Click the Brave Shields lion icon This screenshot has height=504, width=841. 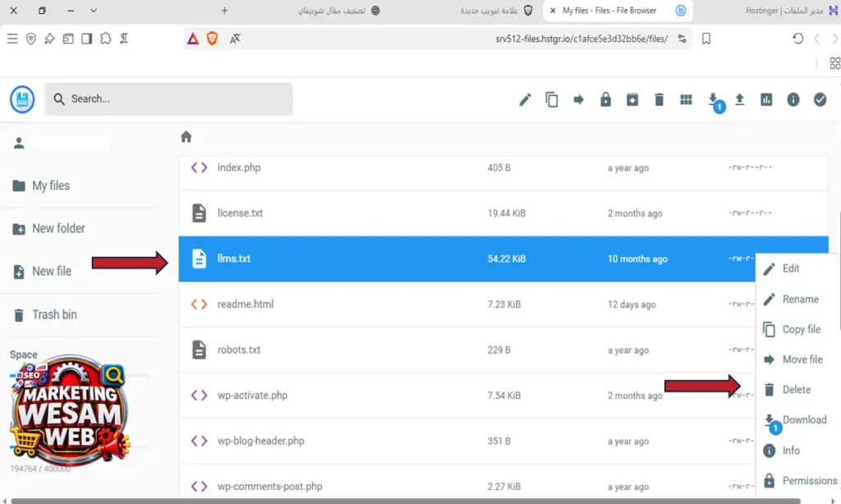pos(213,39)
